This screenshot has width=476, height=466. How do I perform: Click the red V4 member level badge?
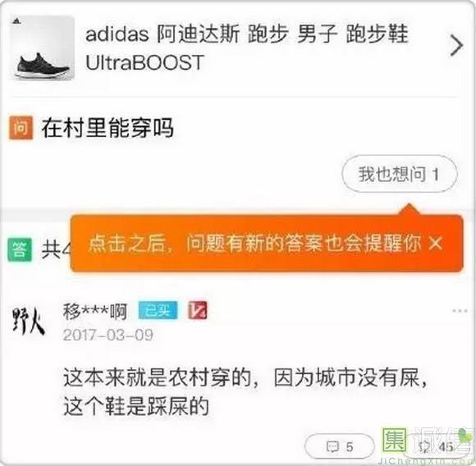[198, 310]
